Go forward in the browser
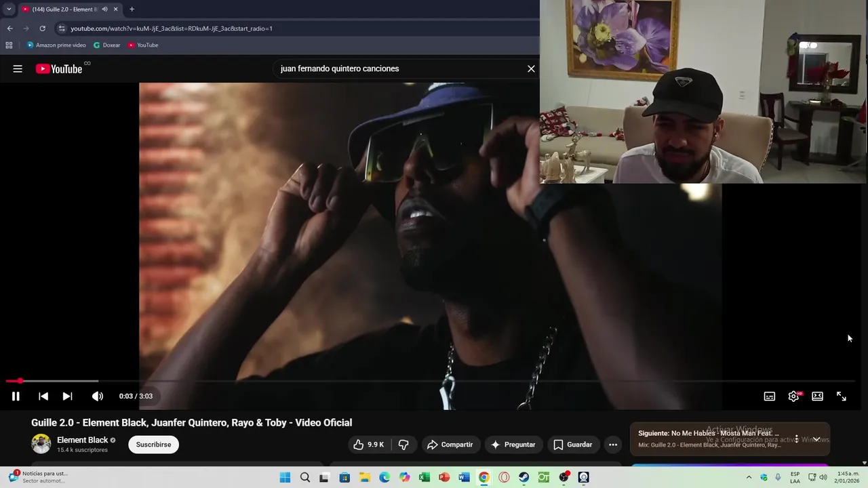 [x=26, y=28]
